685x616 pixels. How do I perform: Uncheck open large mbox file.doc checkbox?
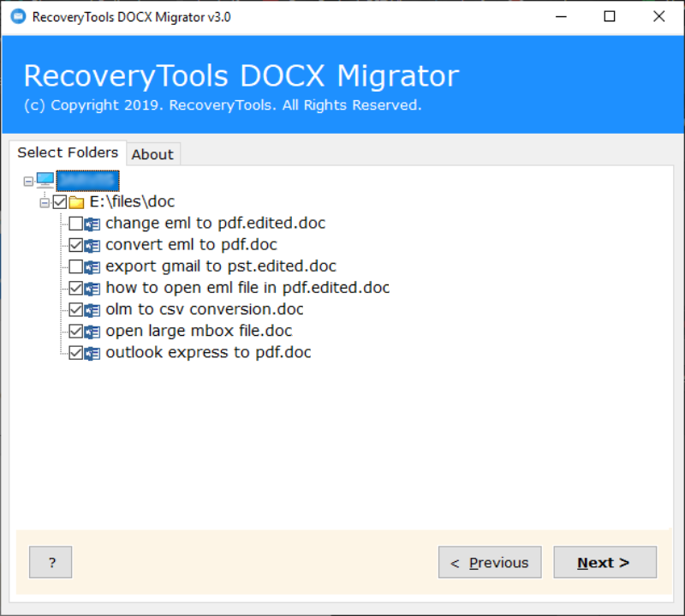coord(76,331)
